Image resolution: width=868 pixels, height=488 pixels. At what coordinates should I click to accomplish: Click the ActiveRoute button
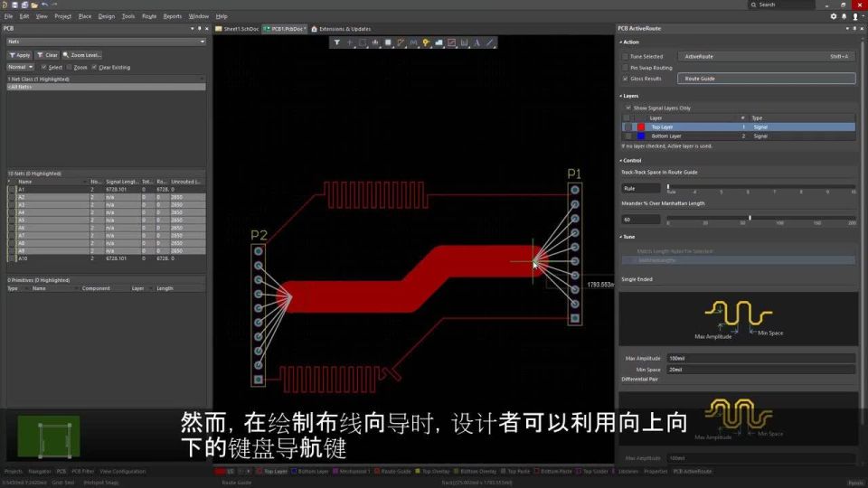coord(766,56)
